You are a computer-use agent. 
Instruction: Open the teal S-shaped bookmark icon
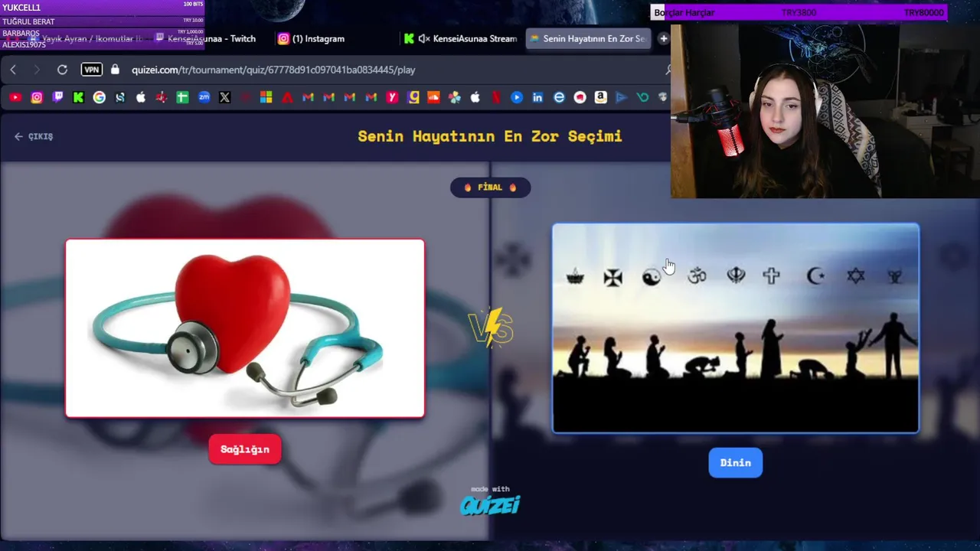120,97
